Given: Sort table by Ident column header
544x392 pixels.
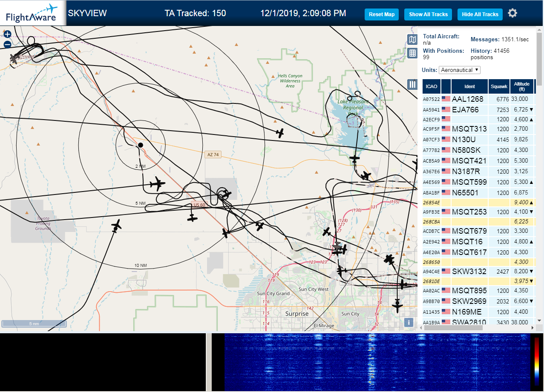Looking at the screenshot, I should click(x=470, y=86).
